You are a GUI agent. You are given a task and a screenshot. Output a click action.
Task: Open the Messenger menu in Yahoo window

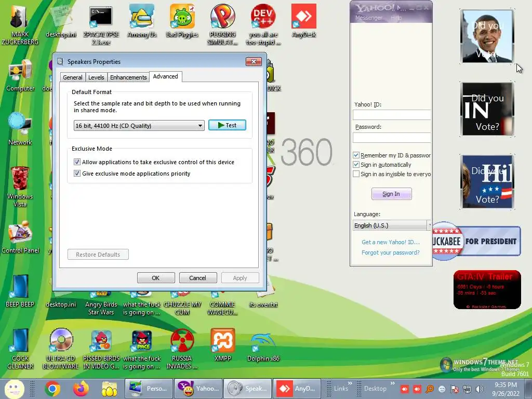tap(368, 18)
